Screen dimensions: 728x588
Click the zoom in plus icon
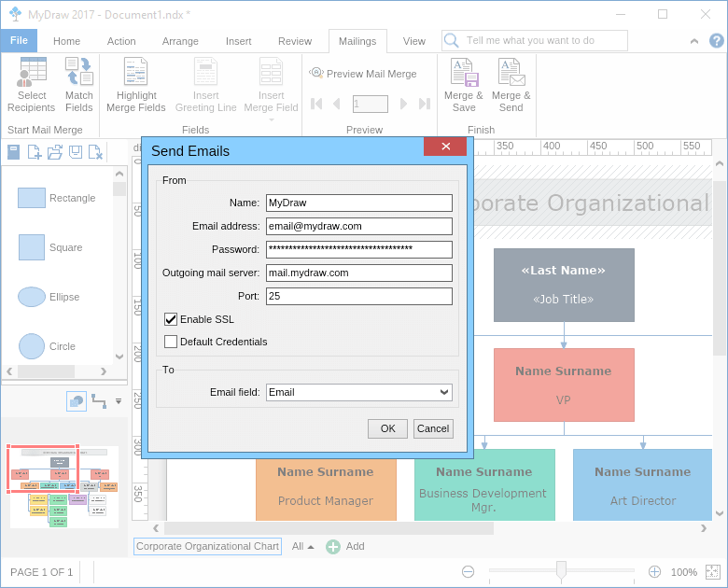pyautogui.click(x=654, y=571)
